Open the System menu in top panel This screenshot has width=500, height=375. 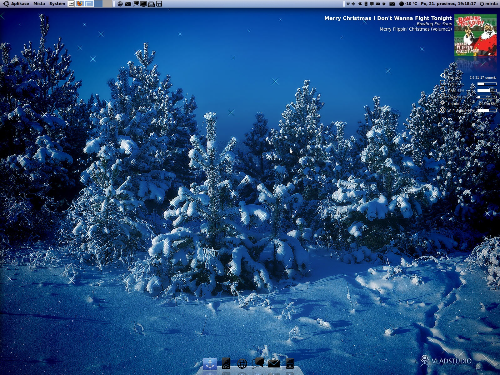tap(57, 4)
